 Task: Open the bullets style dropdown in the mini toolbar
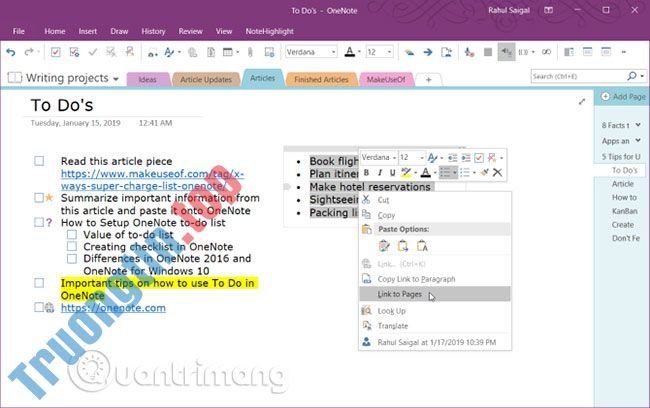click(x=455, y=172)
